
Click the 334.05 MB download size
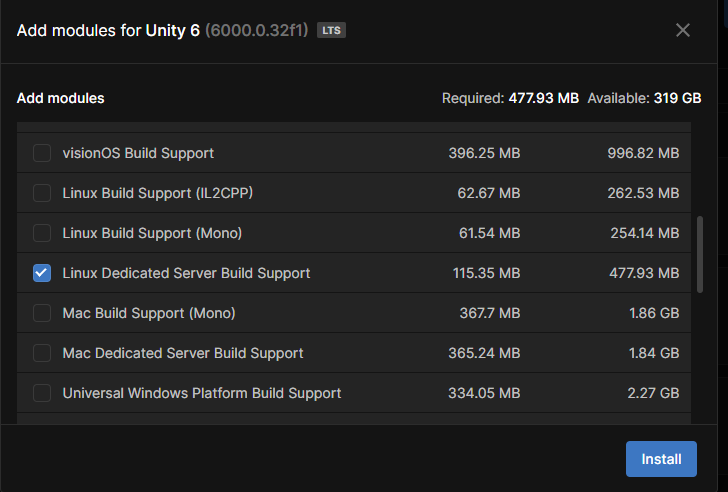tap(484, 393)
